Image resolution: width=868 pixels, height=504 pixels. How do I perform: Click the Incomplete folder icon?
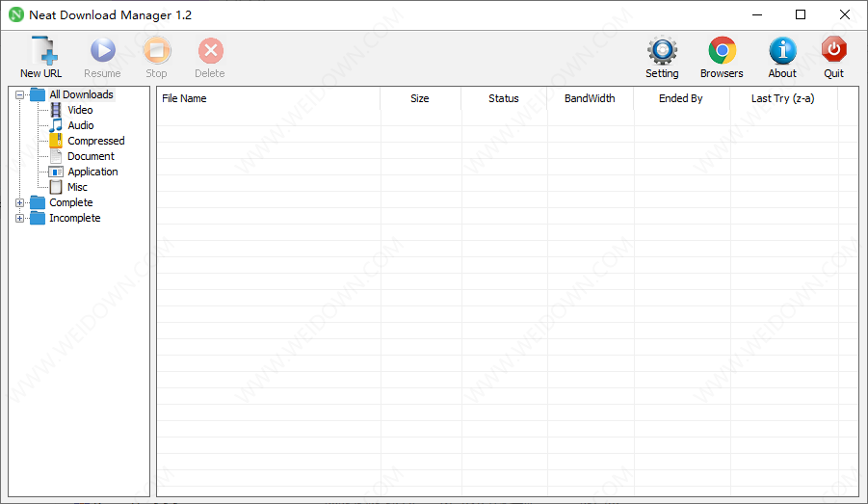(38, 218)
